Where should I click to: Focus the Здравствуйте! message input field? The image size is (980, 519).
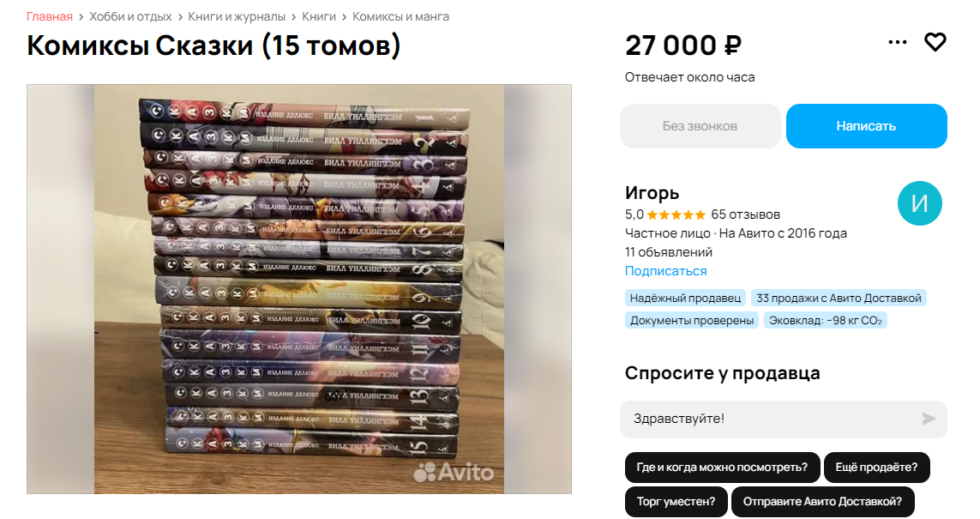pos(772,419)
